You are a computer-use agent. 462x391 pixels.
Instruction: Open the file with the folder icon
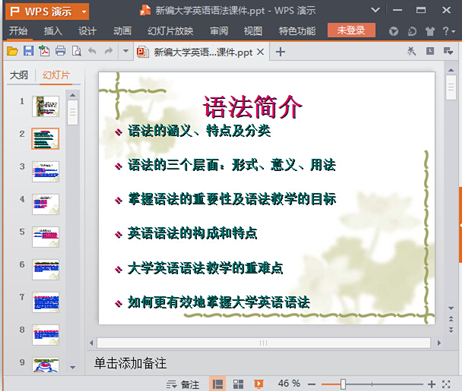(x=13, y=51)
